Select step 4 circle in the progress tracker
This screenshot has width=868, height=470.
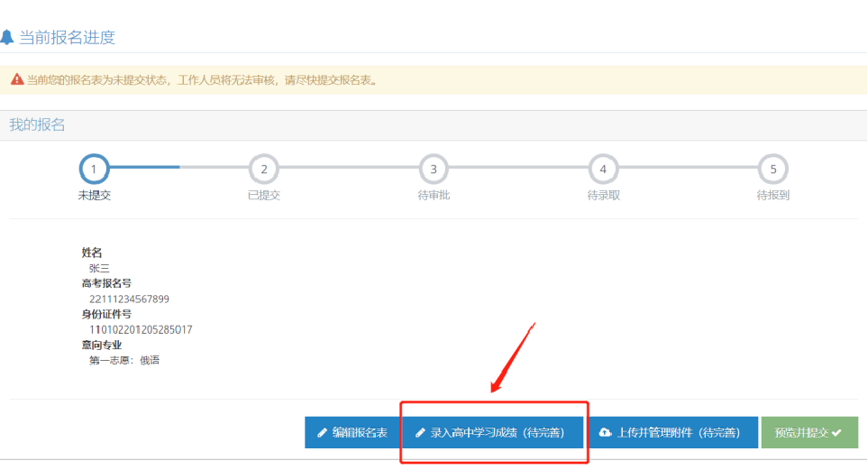pos(603,169)
